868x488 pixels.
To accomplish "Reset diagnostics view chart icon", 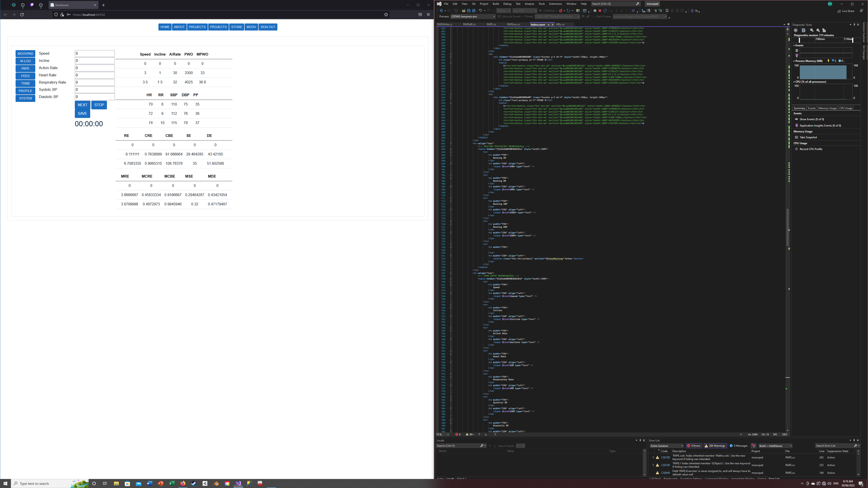I will tap(824, 30).
